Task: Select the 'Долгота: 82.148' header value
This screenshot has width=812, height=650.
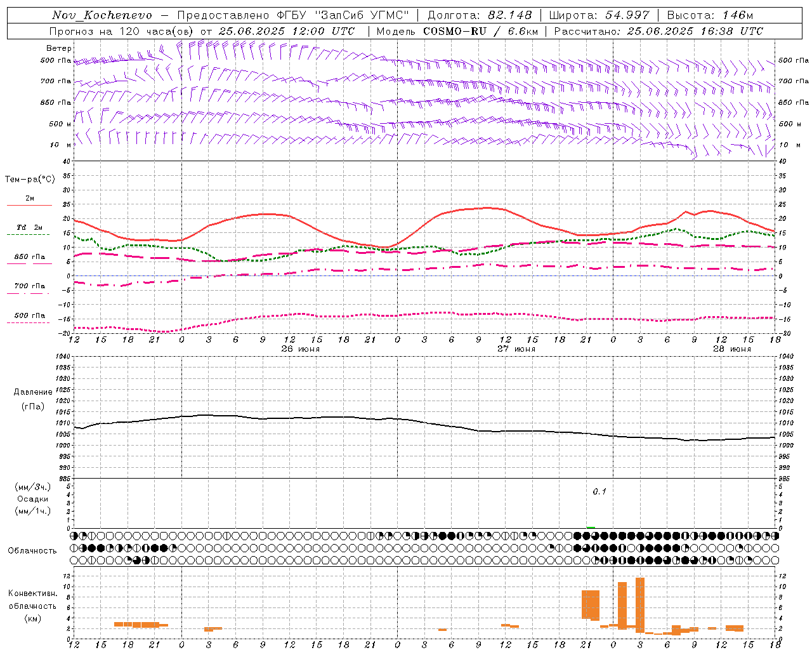Action: click(x=480, y=15)
